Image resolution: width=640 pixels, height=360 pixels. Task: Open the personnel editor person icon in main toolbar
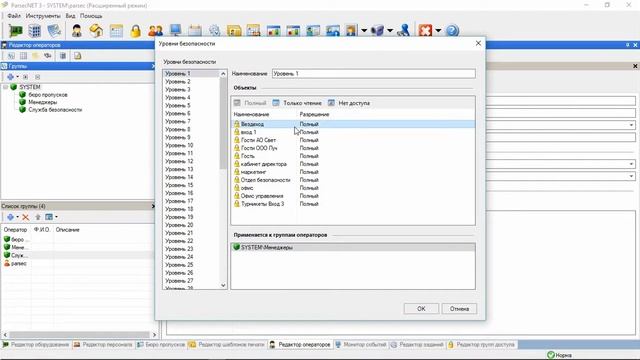(x=77, y=31)
